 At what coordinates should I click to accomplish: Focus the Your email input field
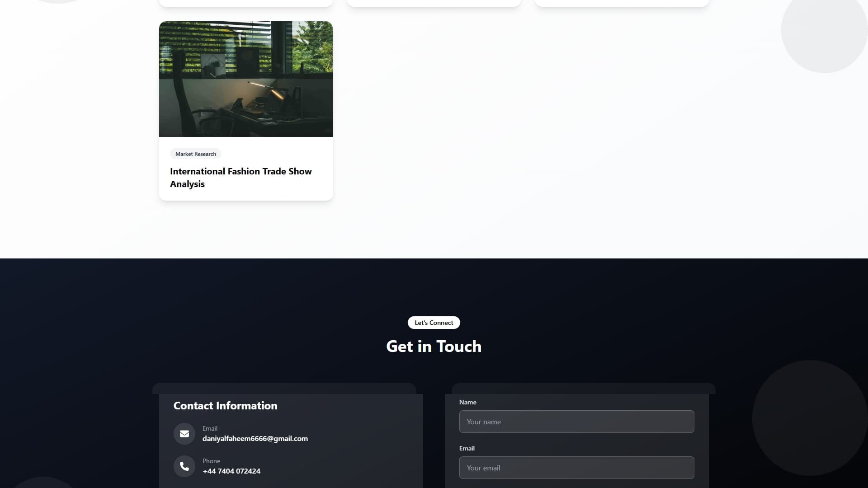tap(577, 468)
